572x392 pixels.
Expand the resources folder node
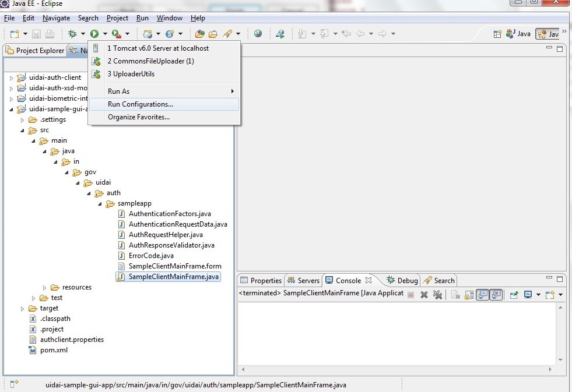tap(44, 288)
